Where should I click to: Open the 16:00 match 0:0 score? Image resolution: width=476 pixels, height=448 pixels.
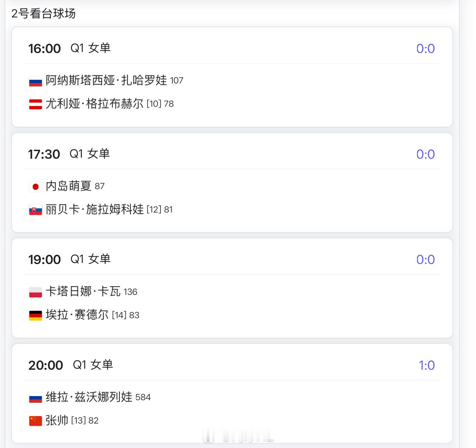[x=426, y=49]
